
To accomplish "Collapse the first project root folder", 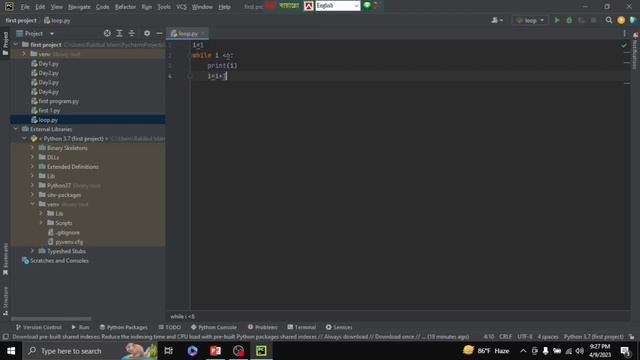I will [16, 44].
